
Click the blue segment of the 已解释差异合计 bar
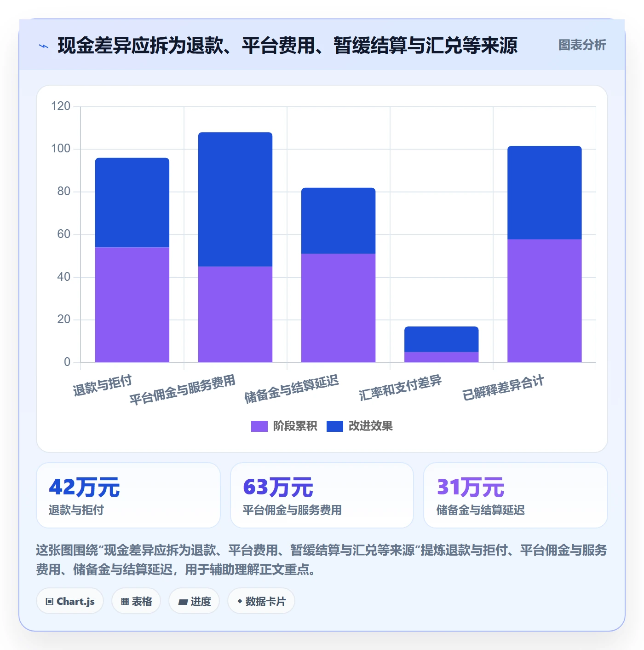tap(544, 193)
